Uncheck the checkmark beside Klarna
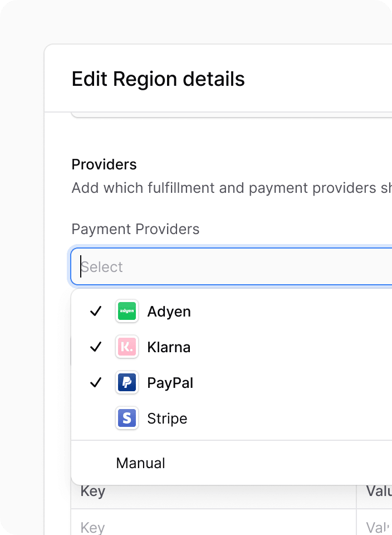Viewport: 392px width, 535px height. tap(96, 347)
